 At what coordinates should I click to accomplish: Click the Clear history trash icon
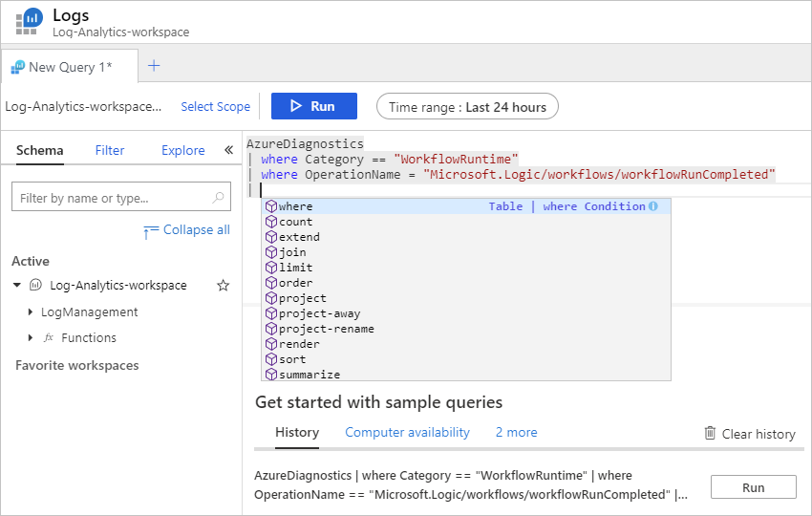710,433
